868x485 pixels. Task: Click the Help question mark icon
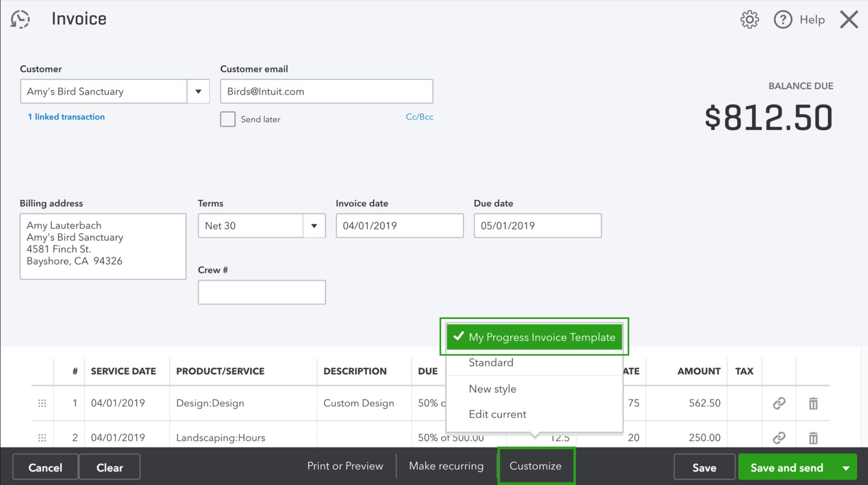(x=782, y=19)
